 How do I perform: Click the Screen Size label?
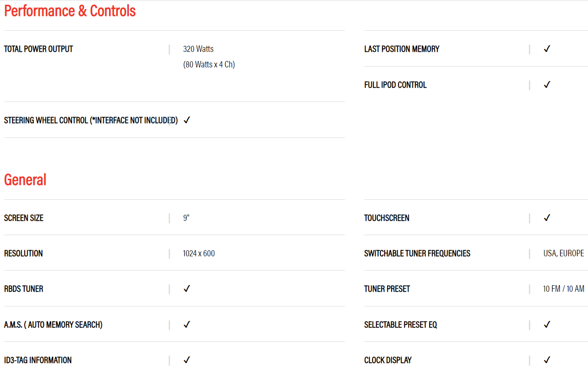coord(24,218)
